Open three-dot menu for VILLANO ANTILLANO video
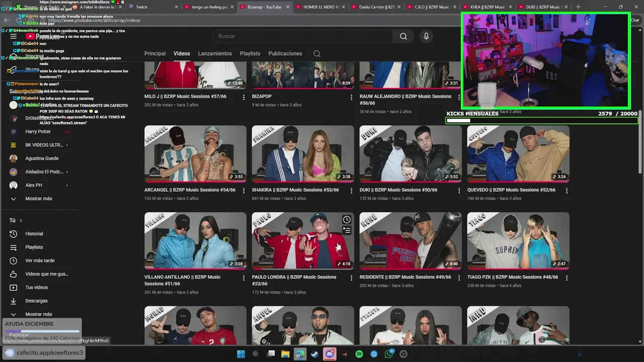The width and height of the screenshot is (644, 362). pos(244,278)
